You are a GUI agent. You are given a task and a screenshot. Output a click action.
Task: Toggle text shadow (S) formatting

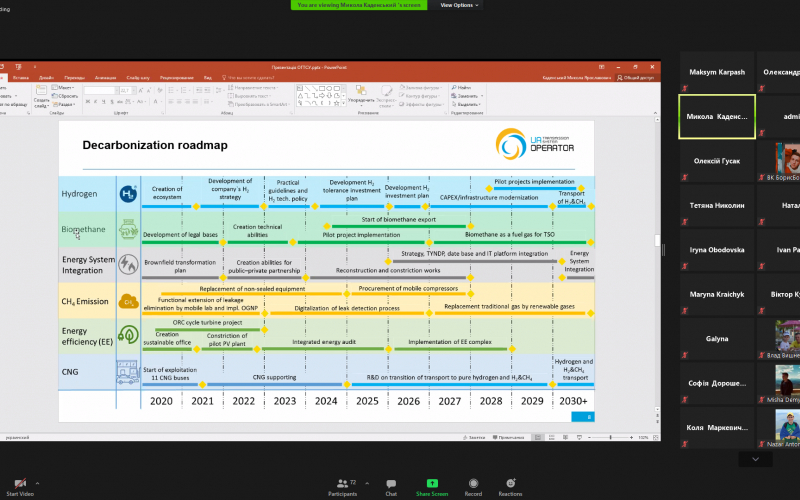click(112, 102)
